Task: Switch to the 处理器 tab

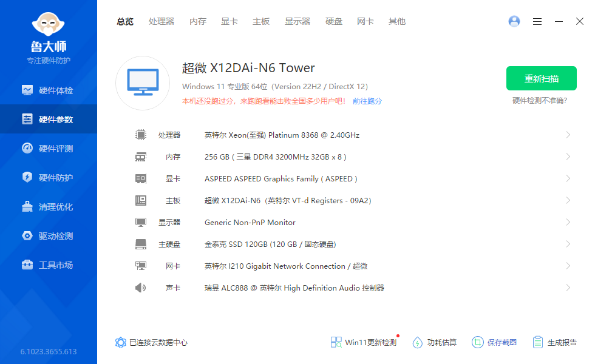Action: (x=161, y=22)
